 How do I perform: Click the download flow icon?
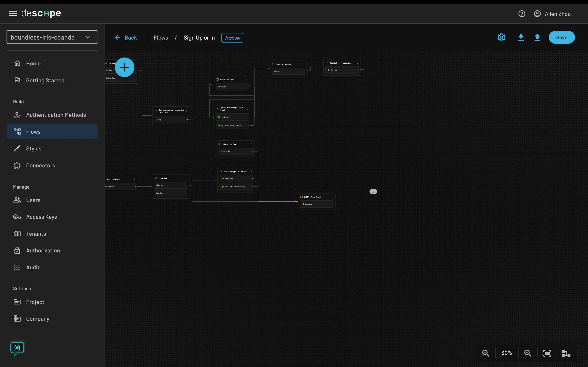click(521, 37)
